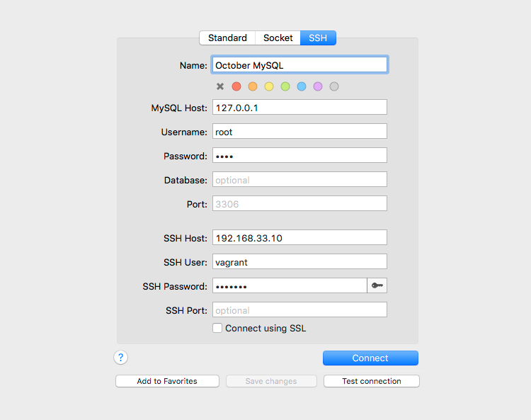
Task: Click the SSH Port optional field
Action: pyautogui.click(x=299, y=310)
